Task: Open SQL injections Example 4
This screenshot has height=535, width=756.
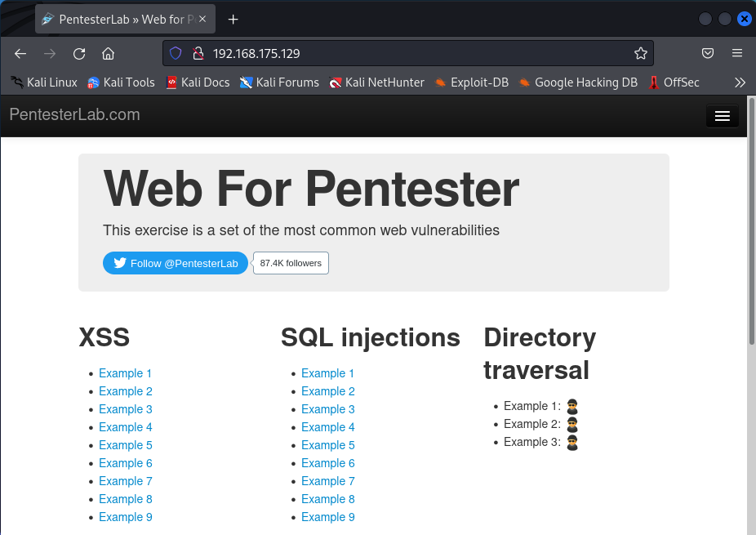Action: [328, 427]
